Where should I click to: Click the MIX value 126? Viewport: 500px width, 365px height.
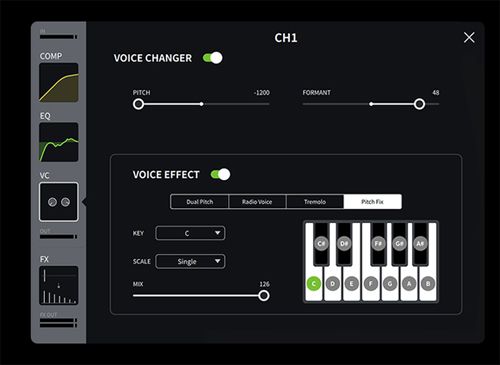(264, 284)
